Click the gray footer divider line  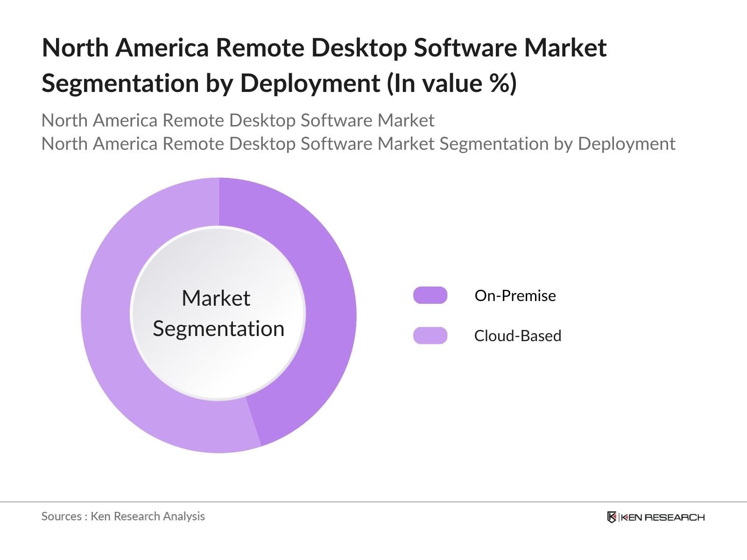[373, 502]
